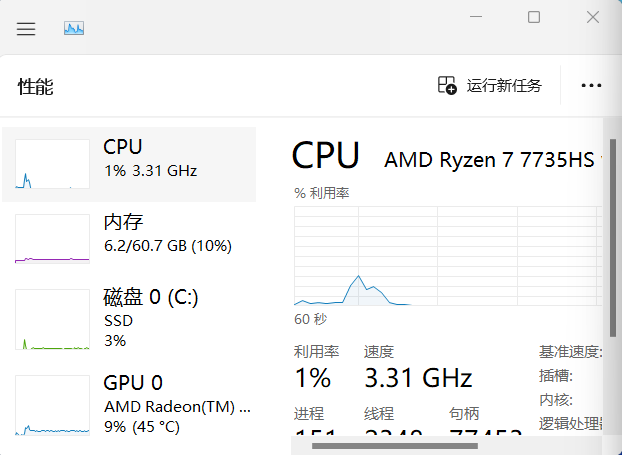Viewport: 622px width, 455px height.
Task: Click the run new task icon
Action: (447, 85)
